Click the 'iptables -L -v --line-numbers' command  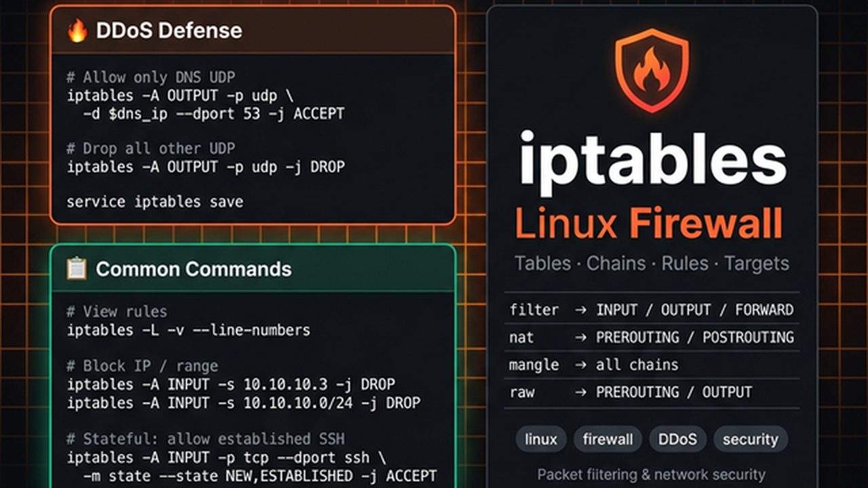click(189, 331)
